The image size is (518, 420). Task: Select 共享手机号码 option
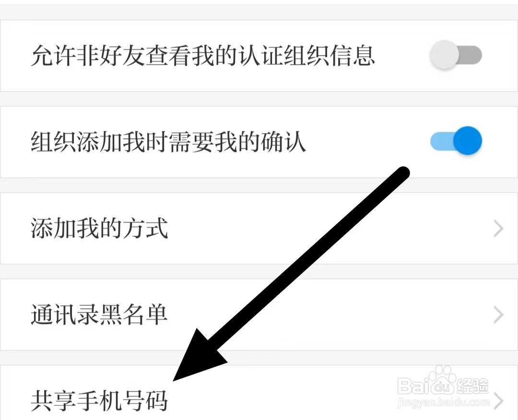tap(259, 393)
